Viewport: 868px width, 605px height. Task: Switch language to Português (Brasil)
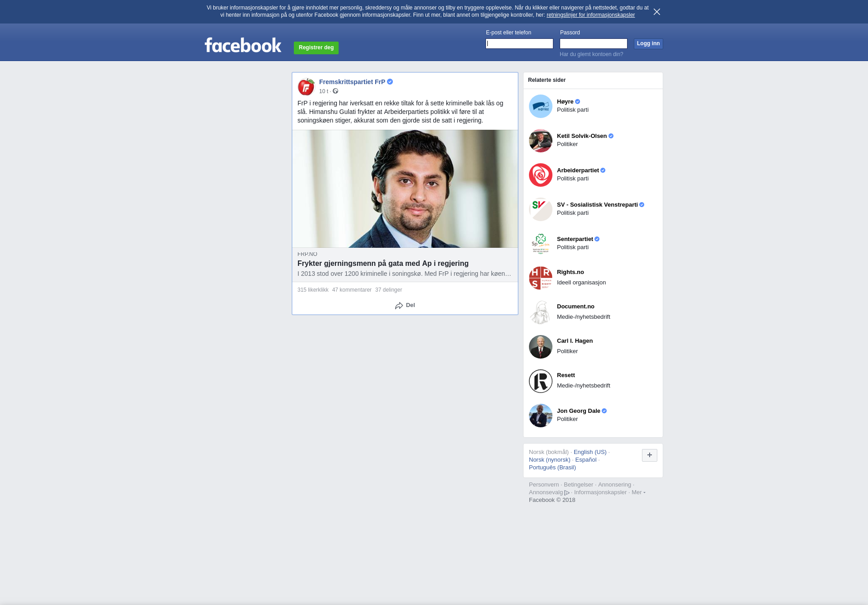[x=552, y=468]
